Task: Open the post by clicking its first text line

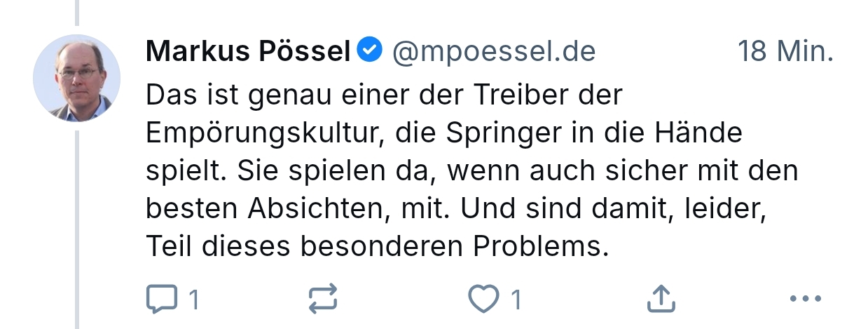Action: (x=384, y=95)
